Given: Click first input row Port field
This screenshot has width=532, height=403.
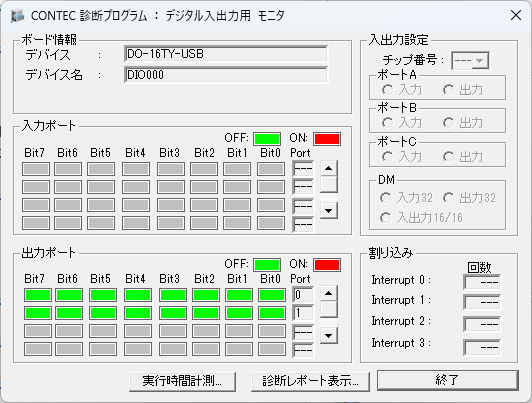Looking at the screenshot, I should pos(303,169).
